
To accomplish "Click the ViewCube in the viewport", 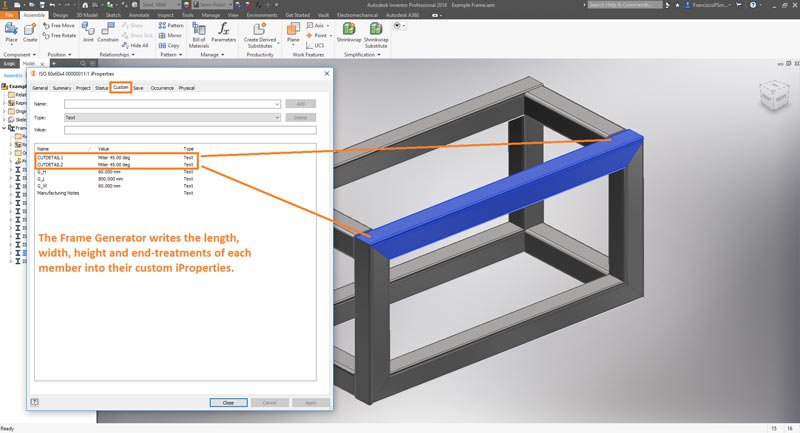I will click(x=774, y=95).
